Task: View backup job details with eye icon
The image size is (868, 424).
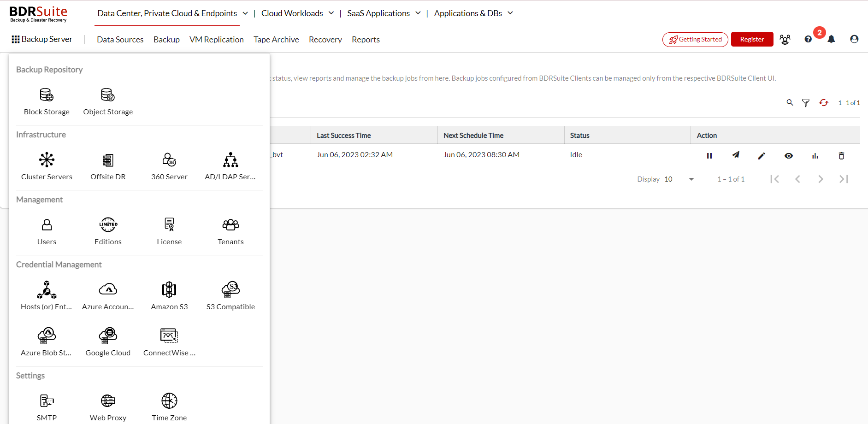Action: (789, 156)
